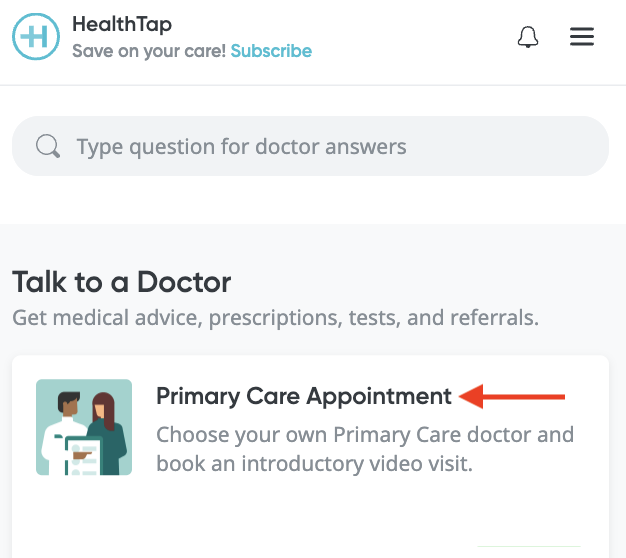The width and height of the screenshot is (626, 558).
Task: Click the magnifying glass search icon
Action: click(x=48, y=146)
